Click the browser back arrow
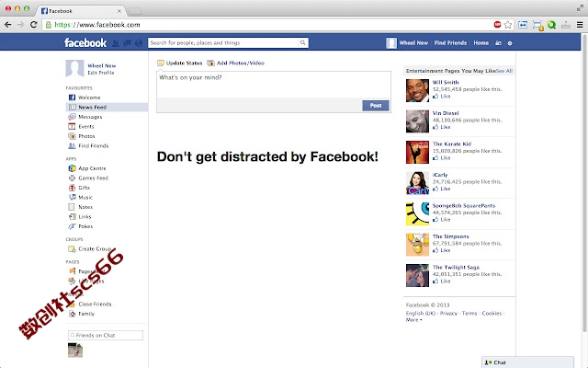Image resolution: width=588 pixels, height=368 pixels. 8,25
